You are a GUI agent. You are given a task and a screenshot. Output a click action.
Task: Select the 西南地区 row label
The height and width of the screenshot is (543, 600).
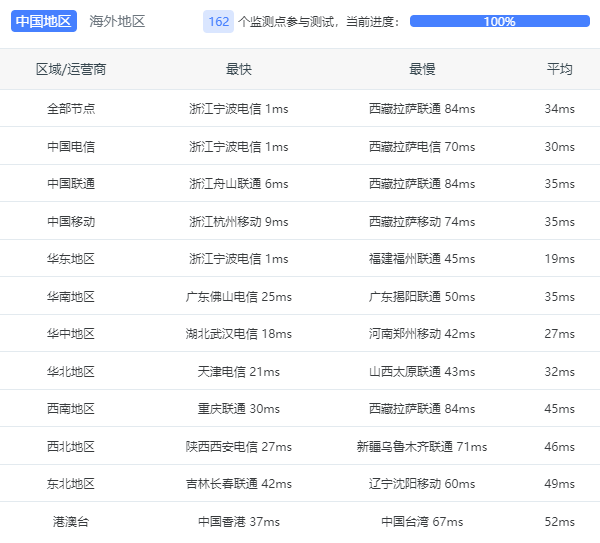tap(71, 409)
